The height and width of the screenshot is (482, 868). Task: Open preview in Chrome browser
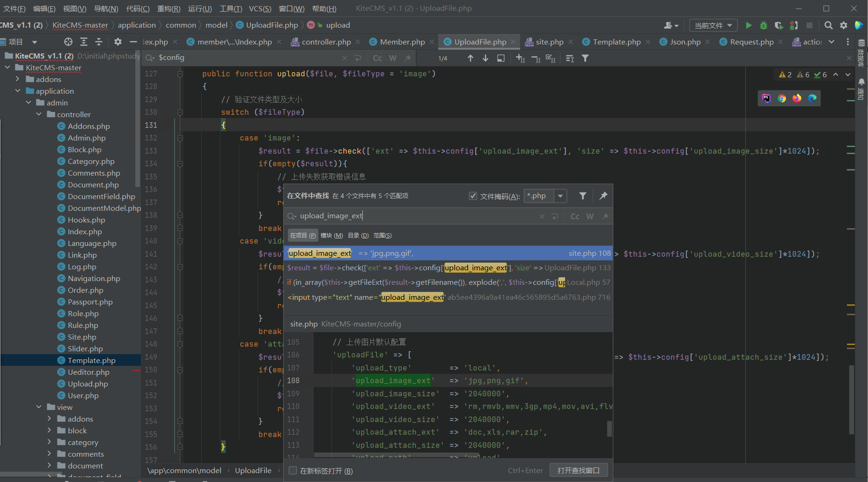(782, 98)
